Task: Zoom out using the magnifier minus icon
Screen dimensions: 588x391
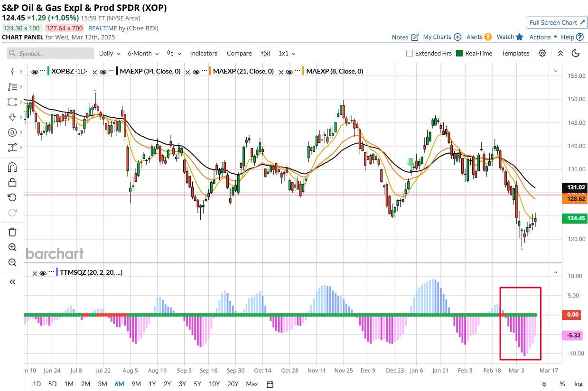Action: pyautogui.click(x=12, y=262)
